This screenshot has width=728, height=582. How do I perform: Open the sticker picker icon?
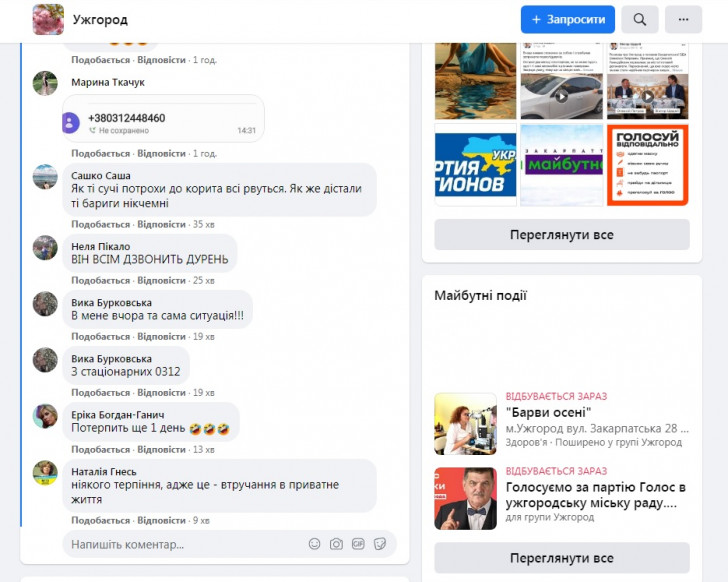[380, 543]
